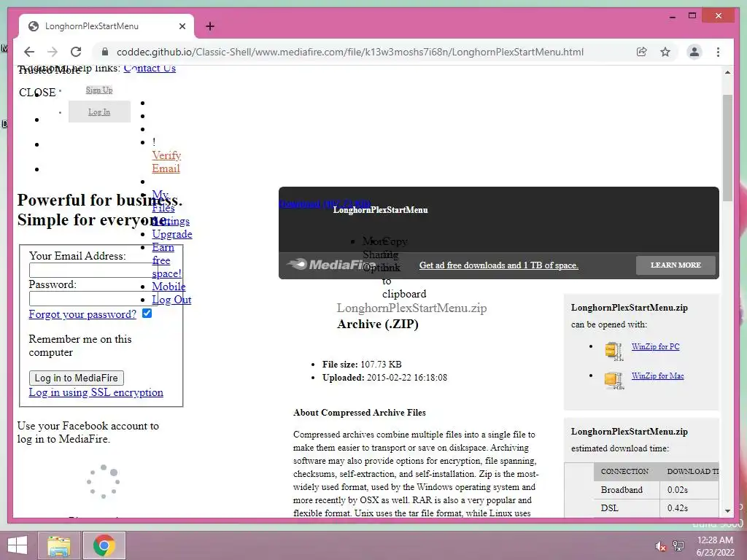Click the DSL table cell
The height and width of the screenshot is (560, 747).
click(627, 508)
